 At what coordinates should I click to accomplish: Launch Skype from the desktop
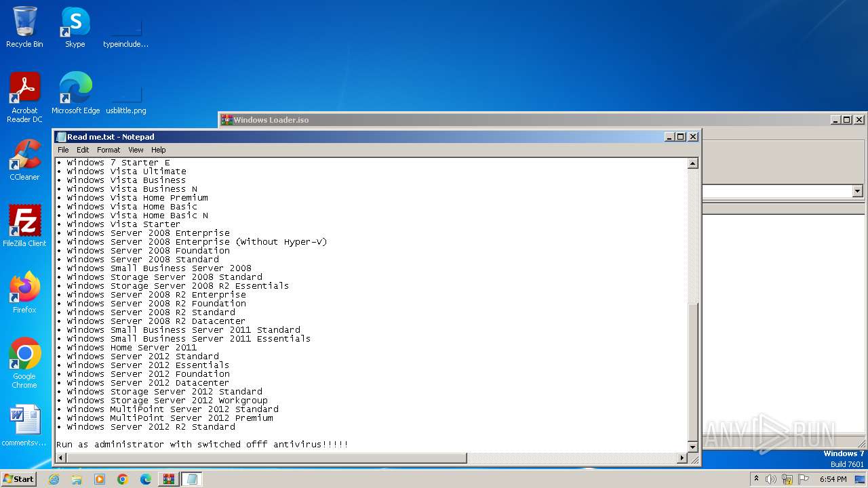75,27
